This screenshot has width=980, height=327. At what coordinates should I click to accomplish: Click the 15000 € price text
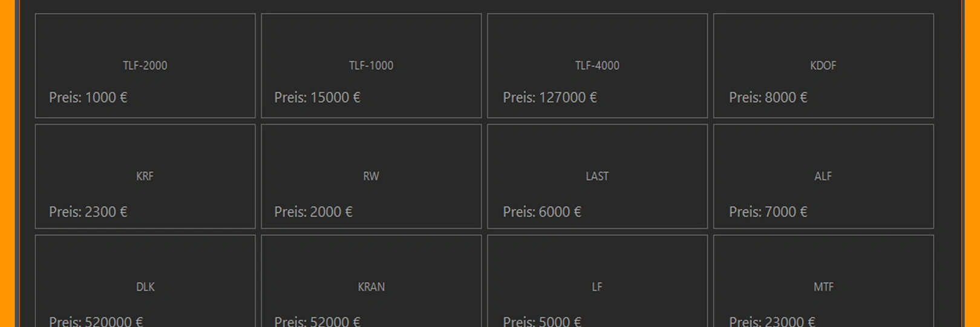tap(317, 97)
